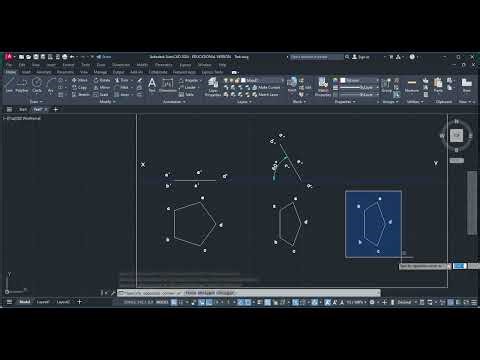Click Plot/print icon in Quick Access toolbar
Screen dimensions: 480x360
point(65,57)
